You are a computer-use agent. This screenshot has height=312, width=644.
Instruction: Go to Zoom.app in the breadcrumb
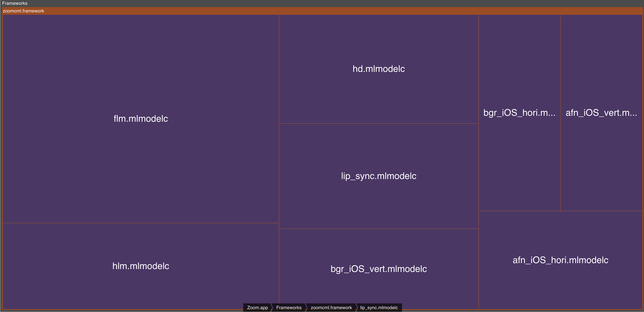click(257, 308)
